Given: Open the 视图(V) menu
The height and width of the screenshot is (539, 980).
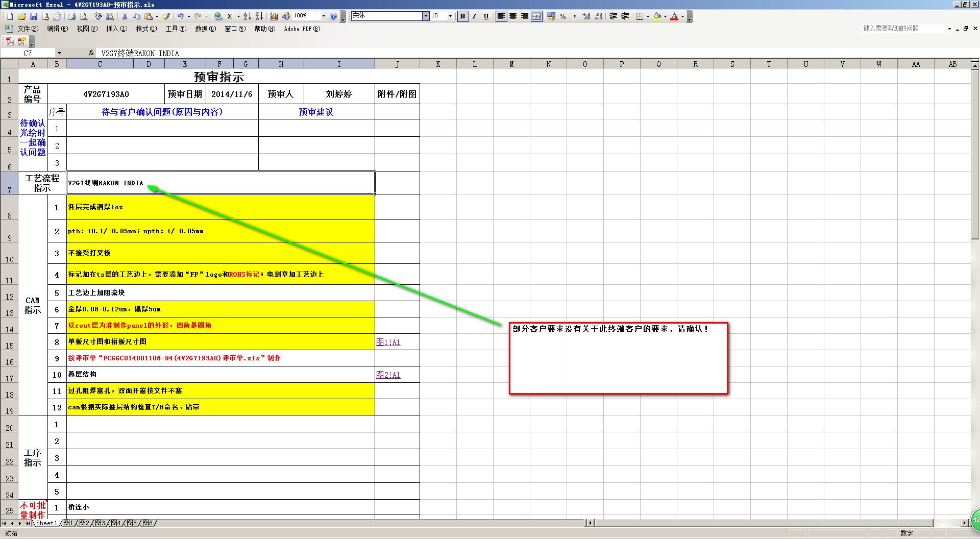Looking at the screenshot, I should [87, 29].
